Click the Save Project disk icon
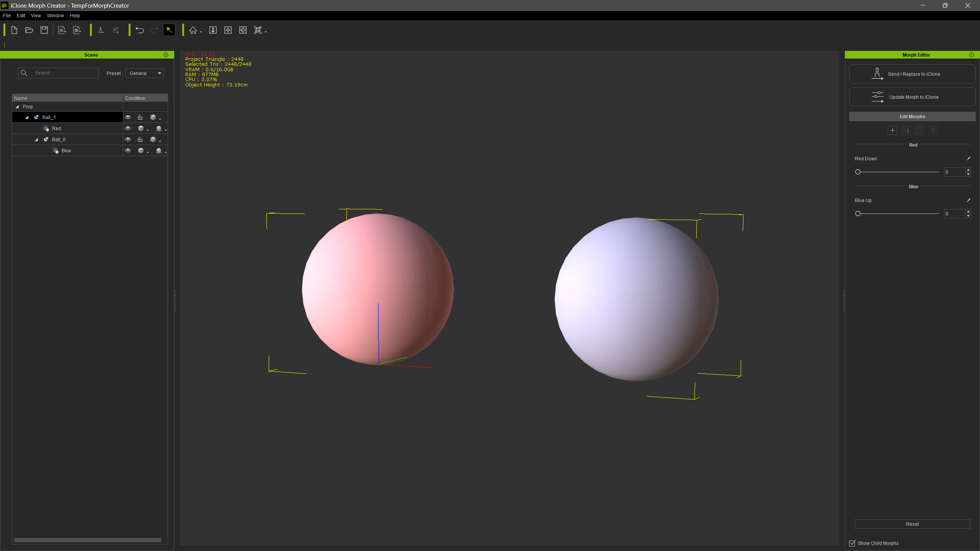 pyautogui.click(x=44, y=30)
